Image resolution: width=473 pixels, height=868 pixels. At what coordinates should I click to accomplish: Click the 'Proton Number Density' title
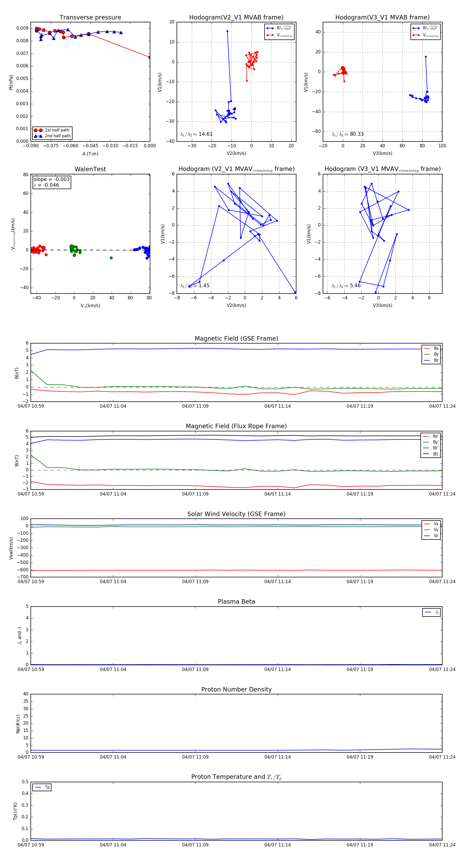tap(236, 689)
